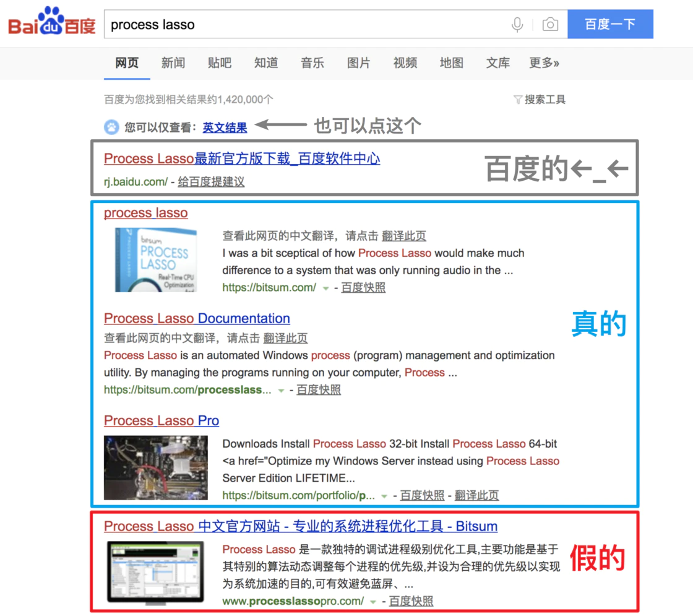Click the microphone voice search icon
693x616 pixels.
pos(517,25)
